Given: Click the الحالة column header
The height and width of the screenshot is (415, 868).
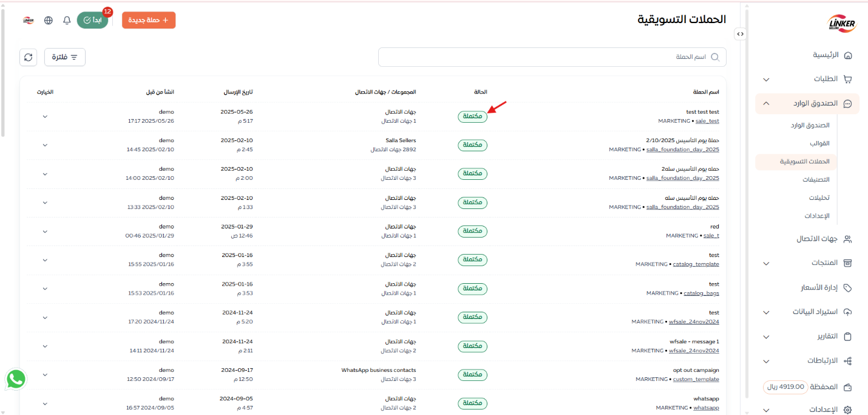Looking at the screenshot, I should tap(481, 92).
